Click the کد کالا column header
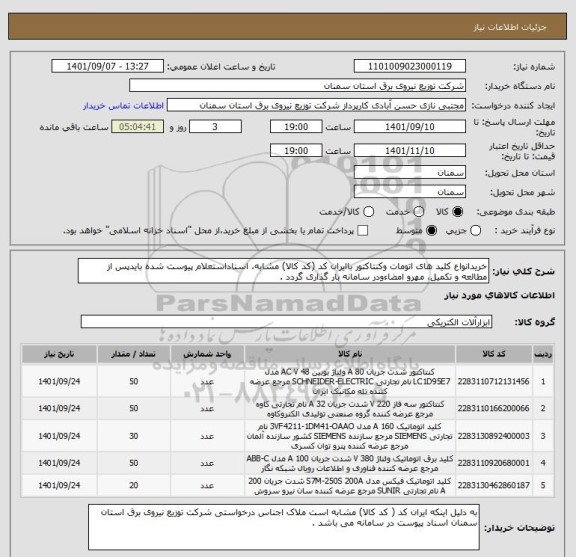The image size is (576, 557). 494,354
